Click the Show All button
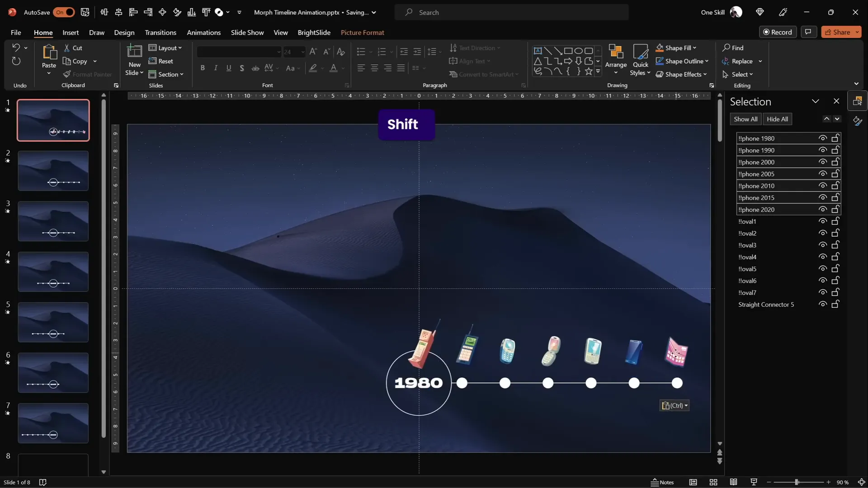The width and height of the screenshot is (868, 488). pos(745,119)
